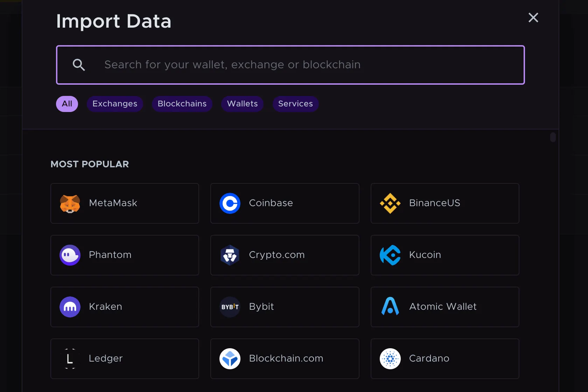Choose the Bybit logo icon
Image resolution: width=588 pixels, height=392 pixels.
pyautogui.click(x=230, y=307)
